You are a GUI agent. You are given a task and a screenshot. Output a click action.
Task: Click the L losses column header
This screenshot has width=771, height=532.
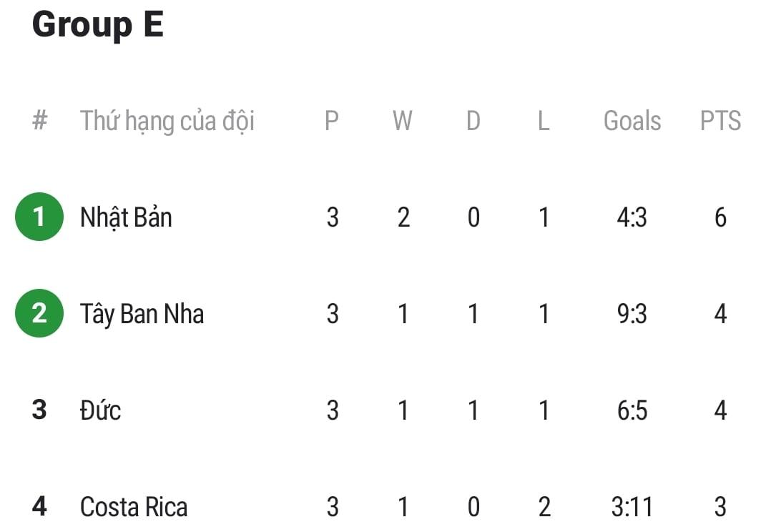(544, 121)
